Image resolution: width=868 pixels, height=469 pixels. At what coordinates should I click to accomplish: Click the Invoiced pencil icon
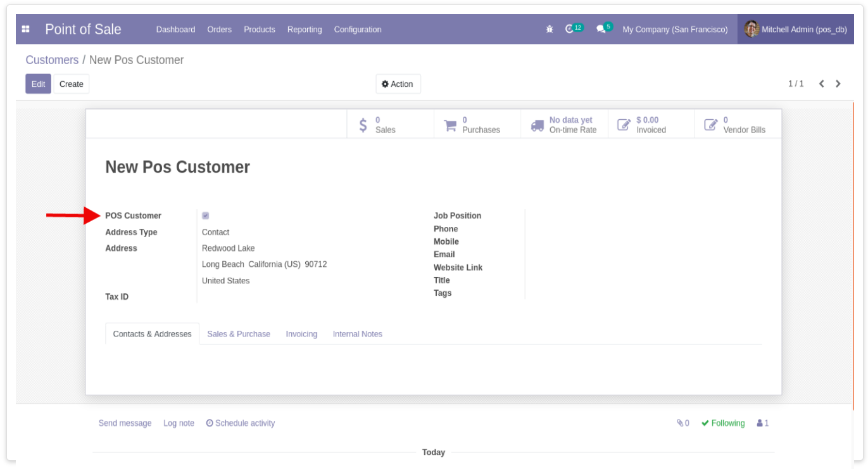click(x=624, y=125)
